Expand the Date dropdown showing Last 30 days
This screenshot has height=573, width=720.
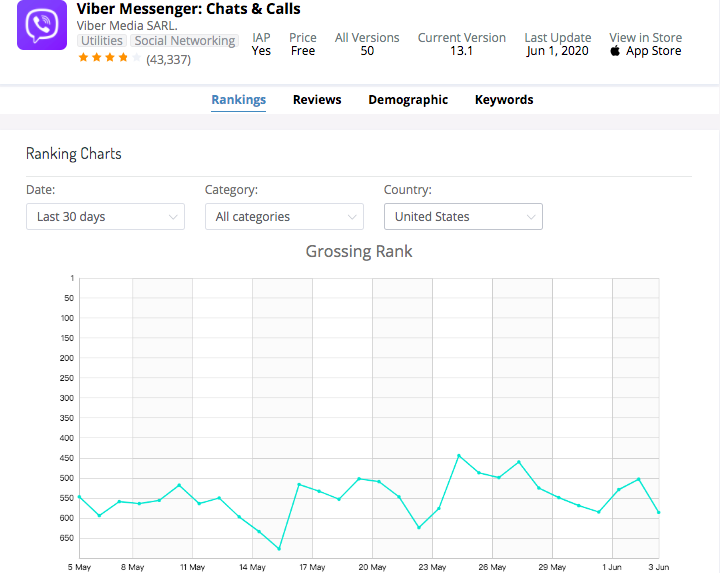(x=105, y=216)
